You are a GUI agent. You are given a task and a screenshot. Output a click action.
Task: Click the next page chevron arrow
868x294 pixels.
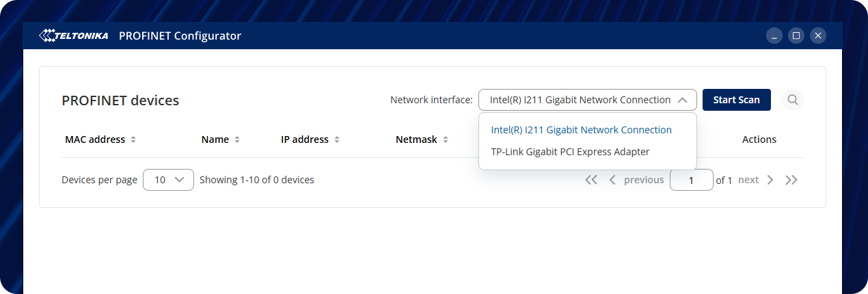770,180
